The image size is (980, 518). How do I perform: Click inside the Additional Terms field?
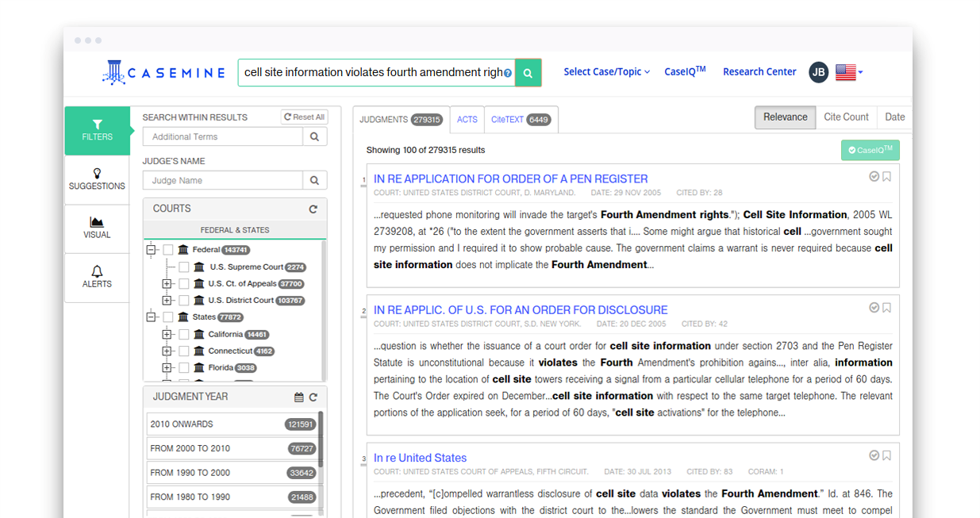click(x=222, y=136)
